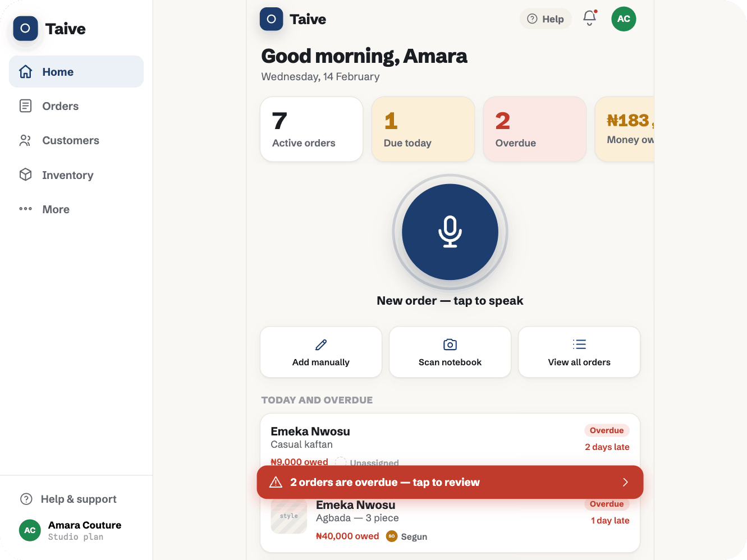The width and height of the screenshot is (747, 560).
Task: Open the 2 Overdue card
Action: [x=535, y=129]
